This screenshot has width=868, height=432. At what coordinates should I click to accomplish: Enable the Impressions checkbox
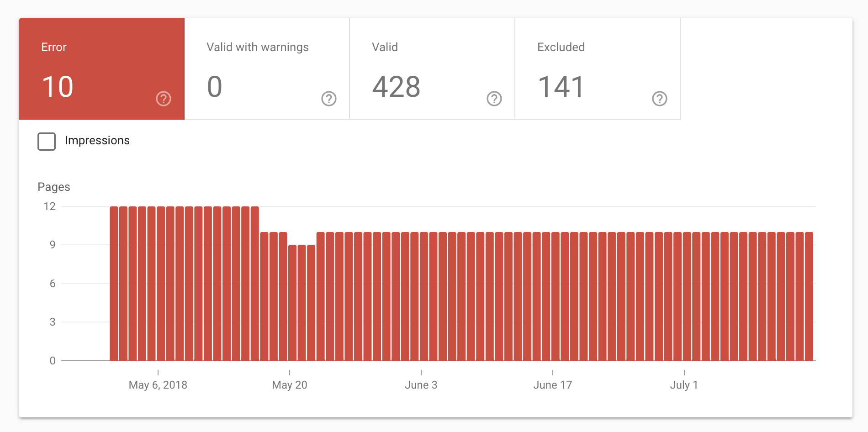(x=47, y=141)
